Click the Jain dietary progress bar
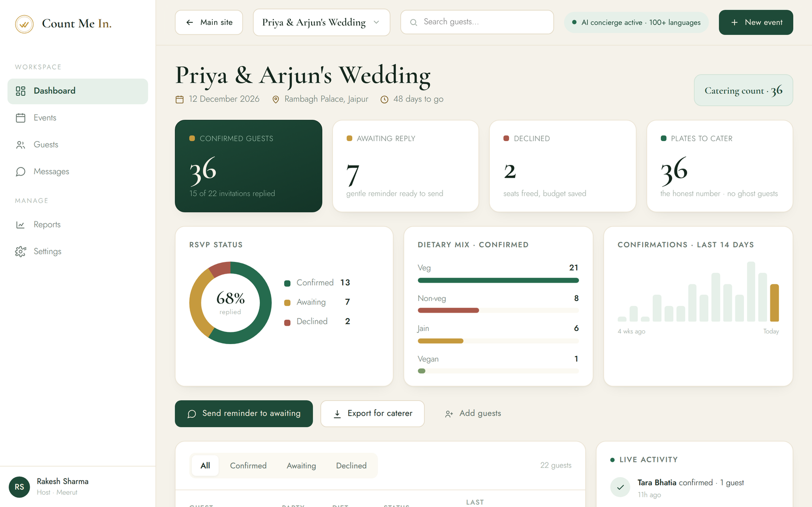This screenshot has height=507, width=812. 498,341
